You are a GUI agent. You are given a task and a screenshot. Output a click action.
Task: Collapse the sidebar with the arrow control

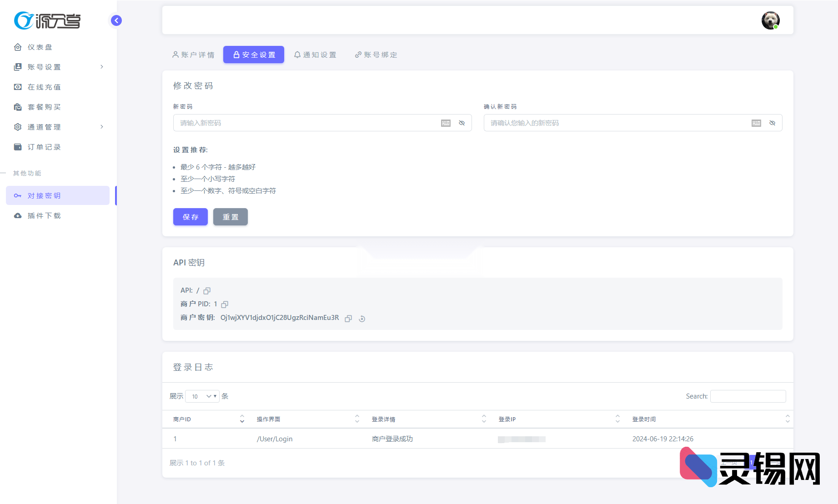click(x=115, y=20)
